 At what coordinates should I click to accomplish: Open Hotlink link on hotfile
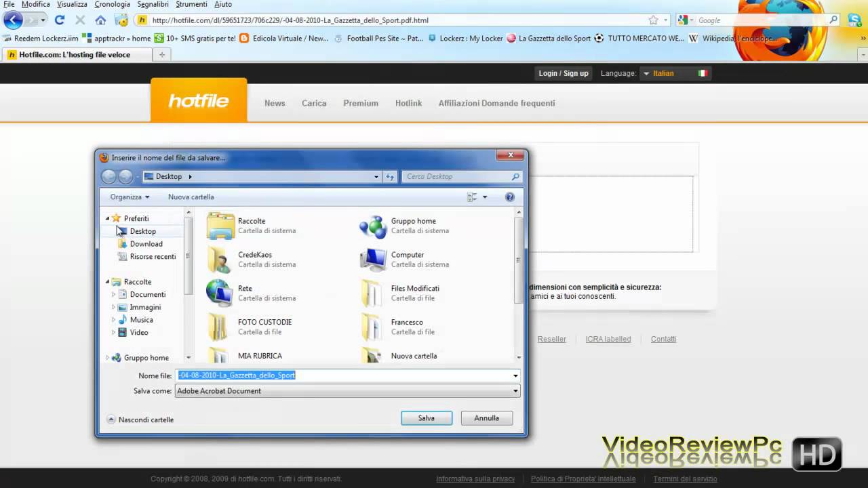(408, 103)
